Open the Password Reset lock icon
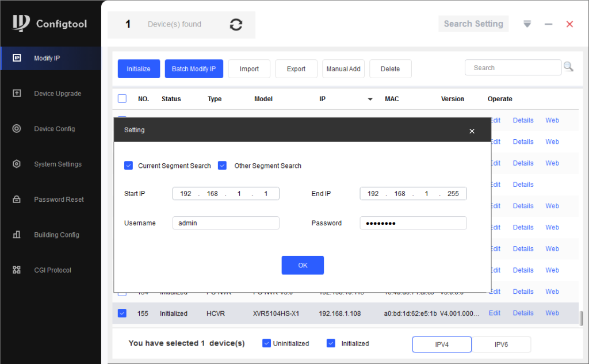This screenshot has width=589, height=364. pyautogui.click(x=17, y=200)
